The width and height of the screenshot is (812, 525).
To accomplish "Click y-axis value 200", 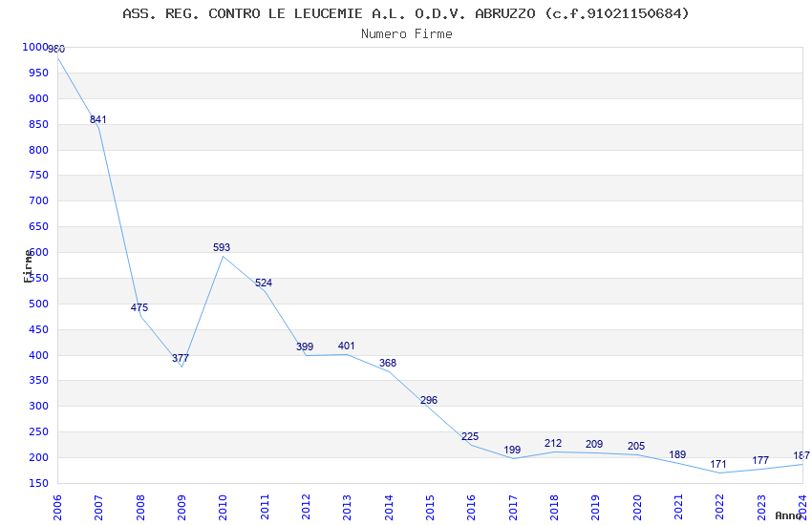I will (x=39, y=458).
